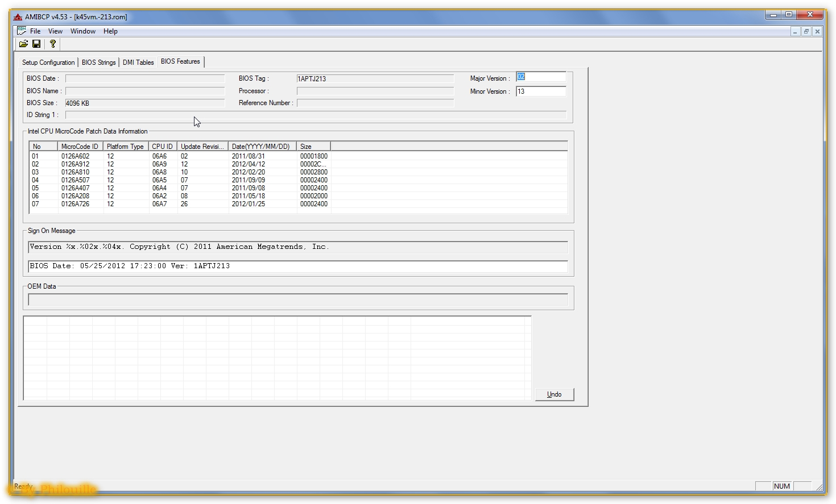Screen dimensions: 836x504
Task: Click the Minor Version input field
Action: click(541, 91)
